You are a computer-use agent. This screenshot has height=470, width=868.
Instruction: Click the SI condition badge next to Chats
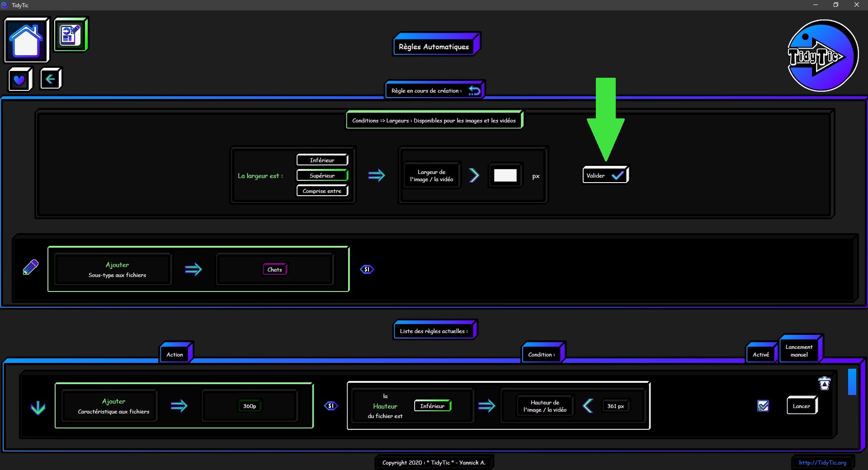[367, 269]
